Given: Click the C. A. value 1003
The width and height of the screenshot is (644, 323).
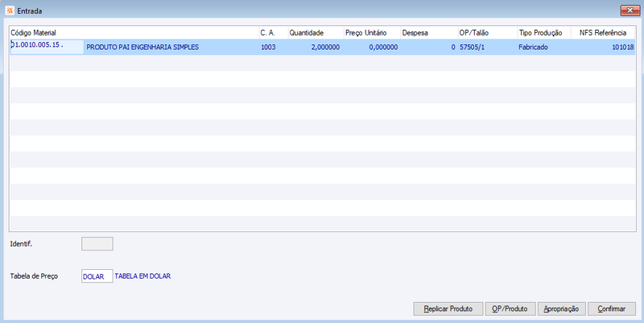Looking at the screenshot, I should [x=268, y=48].
